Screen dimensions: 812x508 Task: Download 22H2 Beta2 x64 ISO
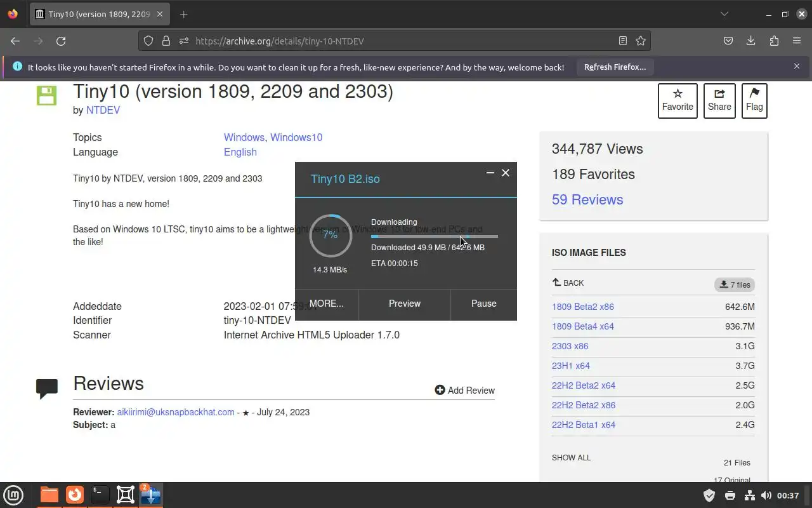pyautogui.click(x=584, y=385)
